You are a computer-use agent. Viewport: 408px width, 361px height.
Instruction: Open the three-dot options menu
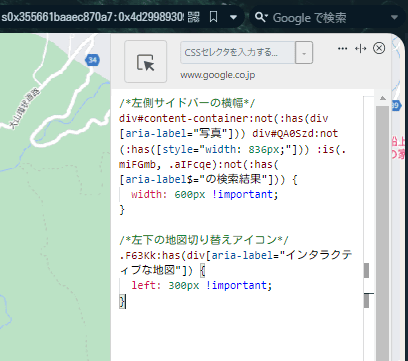coord(342,49)
